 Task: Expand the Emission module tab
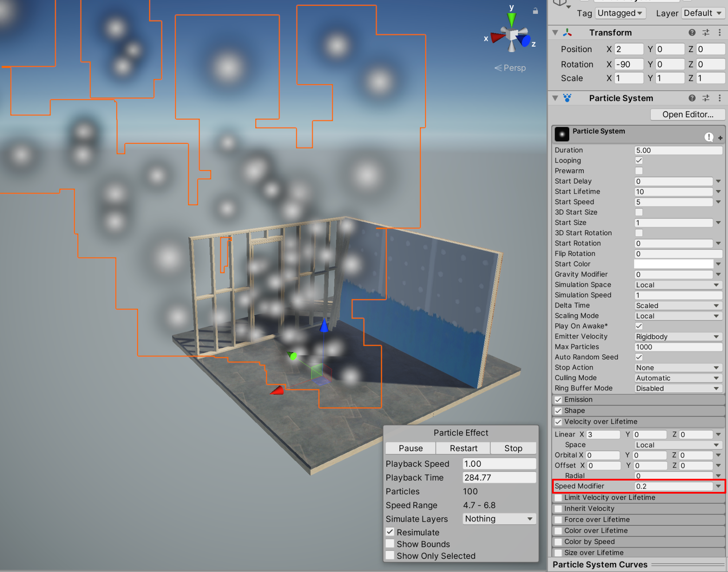click(x=578, y=399)
